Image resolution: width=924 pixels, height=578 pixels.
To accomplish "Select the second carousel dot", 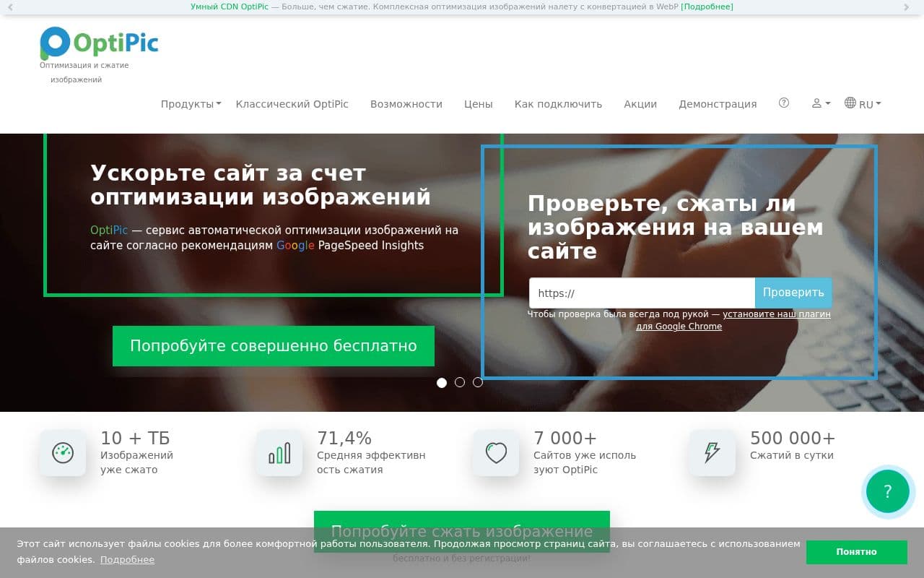I will 460,383.
